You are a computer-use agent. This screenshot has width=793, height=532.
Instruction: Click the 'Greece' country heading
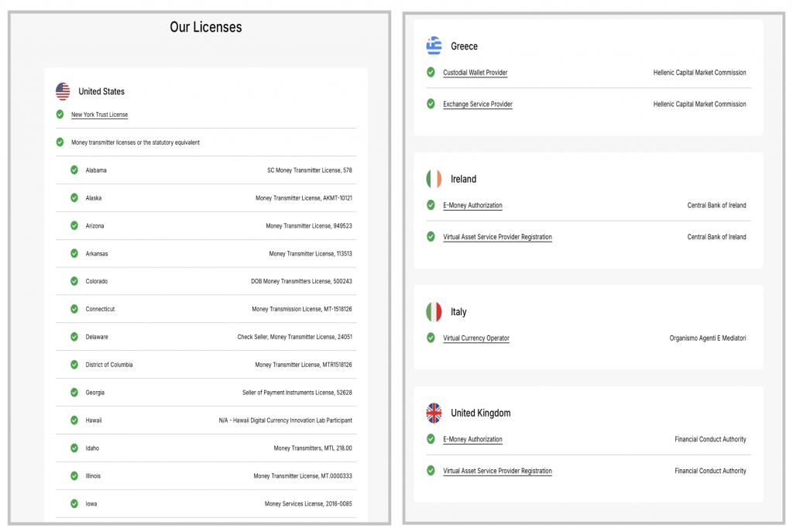tap(465, 46)
